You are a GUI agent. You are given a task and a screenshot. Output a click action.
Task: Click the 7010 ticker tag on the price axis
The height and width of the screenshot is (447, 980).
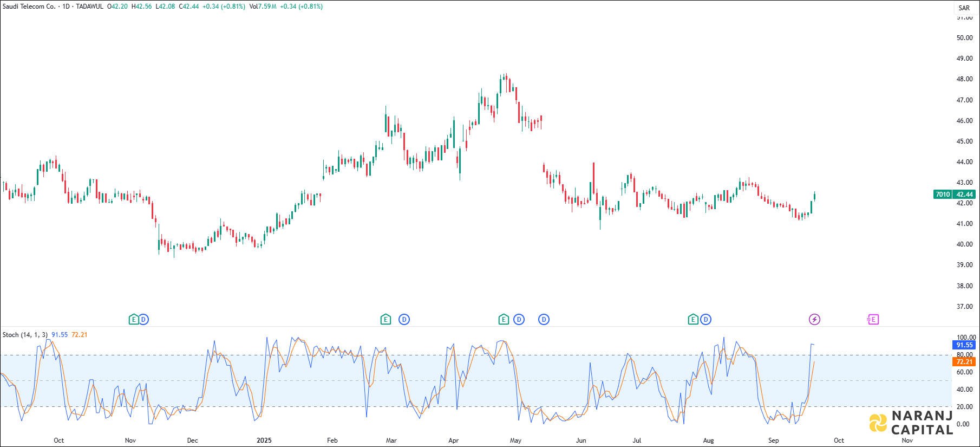pos(943,195)
